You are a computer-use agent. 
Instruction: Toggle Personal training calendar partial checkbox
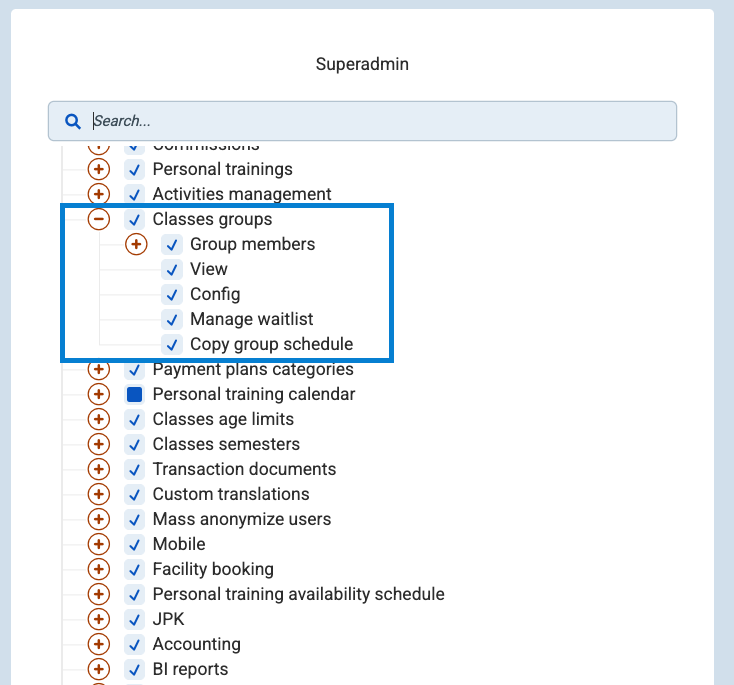(134, 394)
